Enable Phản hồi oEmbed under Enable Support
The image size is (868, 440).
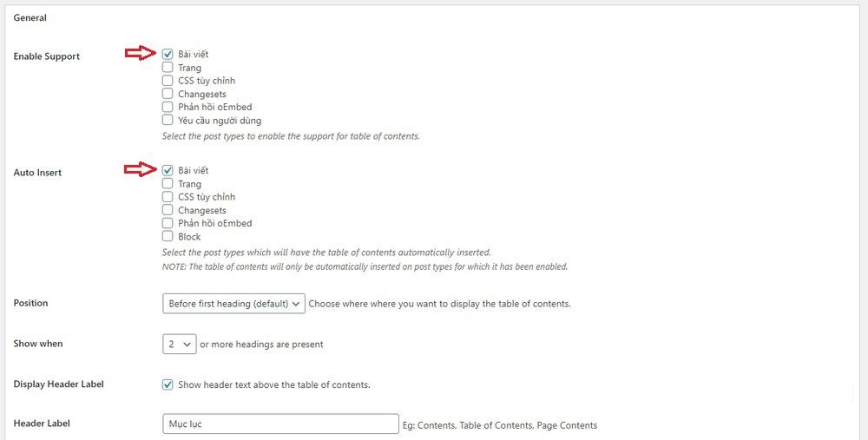tap(168, 107)
